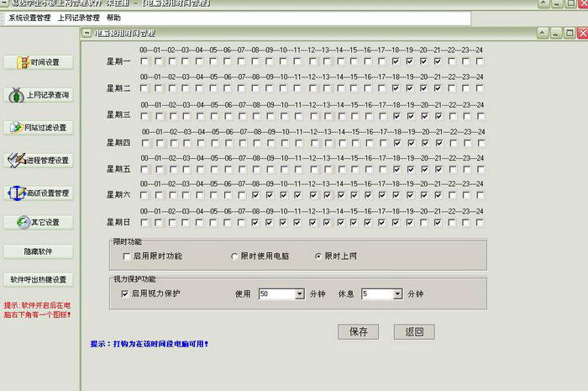Check 星期一 first checkbox for hour 00-01
The height and width of the screenshot is (391, 588).
[x=144, y=61]
